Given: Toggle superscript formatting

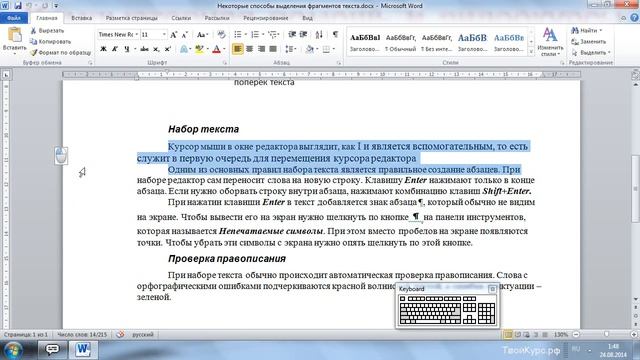Looking at the screenshot, I should tap(167, 49).
